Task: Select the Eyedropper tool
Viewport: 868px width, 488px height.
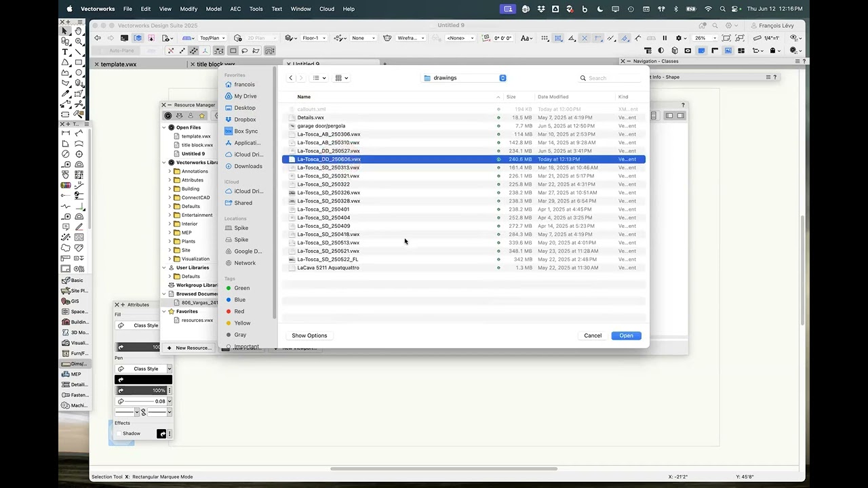Action: coord(65,93)
